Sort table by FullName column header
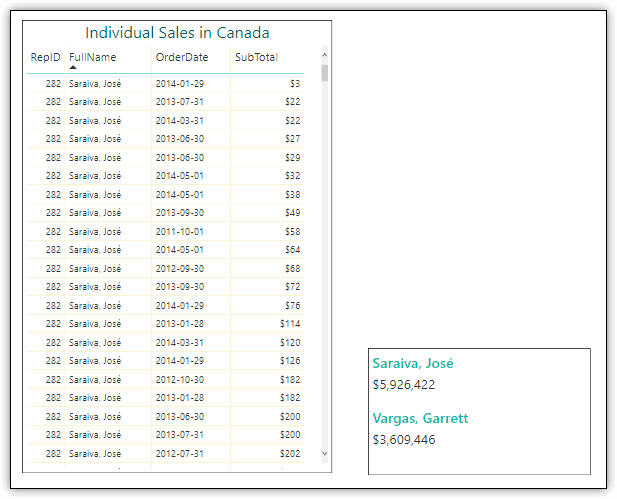The image size is (617, 499). tap(92, 57)
